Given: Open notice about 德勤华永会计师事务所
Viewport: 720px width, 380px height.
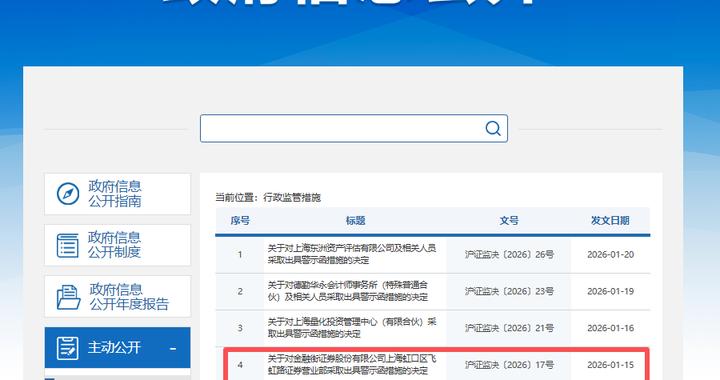Looking at the screenshot, I should pos(348,291).
